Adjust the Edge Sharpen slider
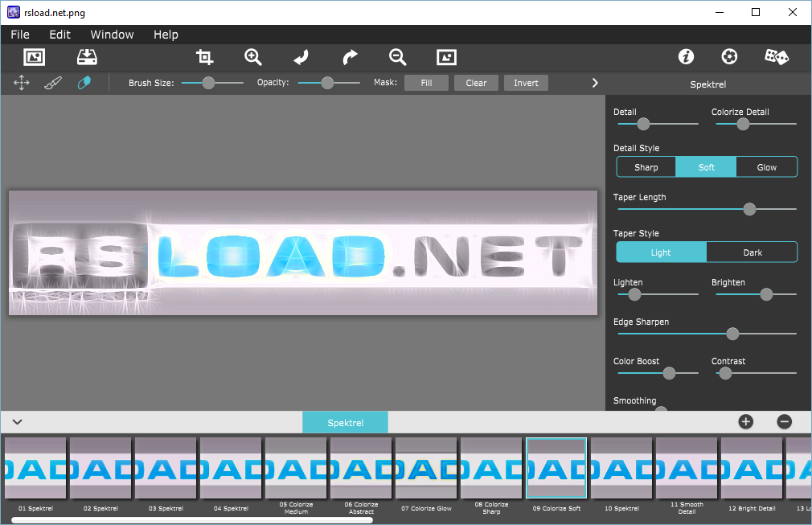The width and height of the screenshot is (812, 525). (x=707, y=334)
